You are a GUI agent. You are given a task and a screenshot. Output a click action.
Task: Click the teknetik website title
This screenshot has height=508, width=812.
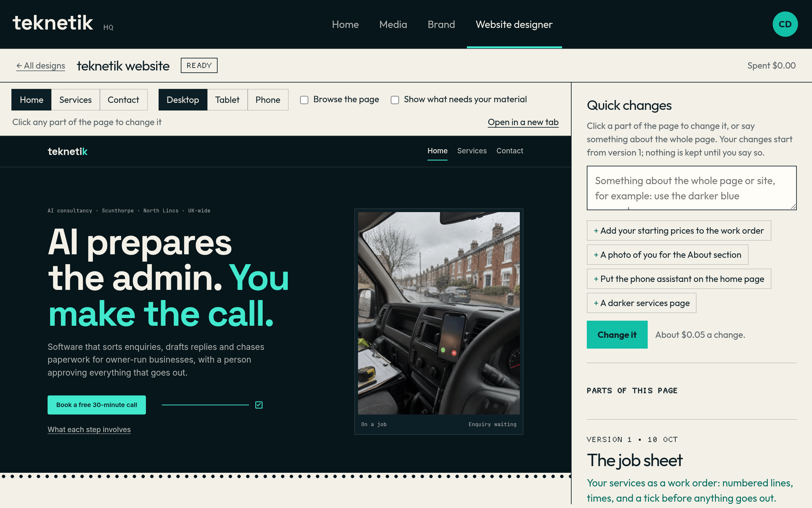pyautogui.click(x=123, y=66)
